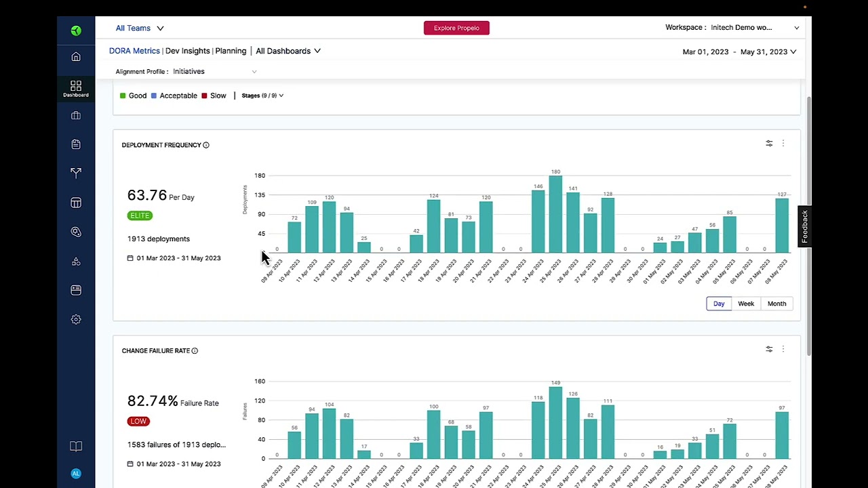
Task: Click the 180 deployments bar for 25 Apr
Action: pyautogui.click(x=555, y=214)
